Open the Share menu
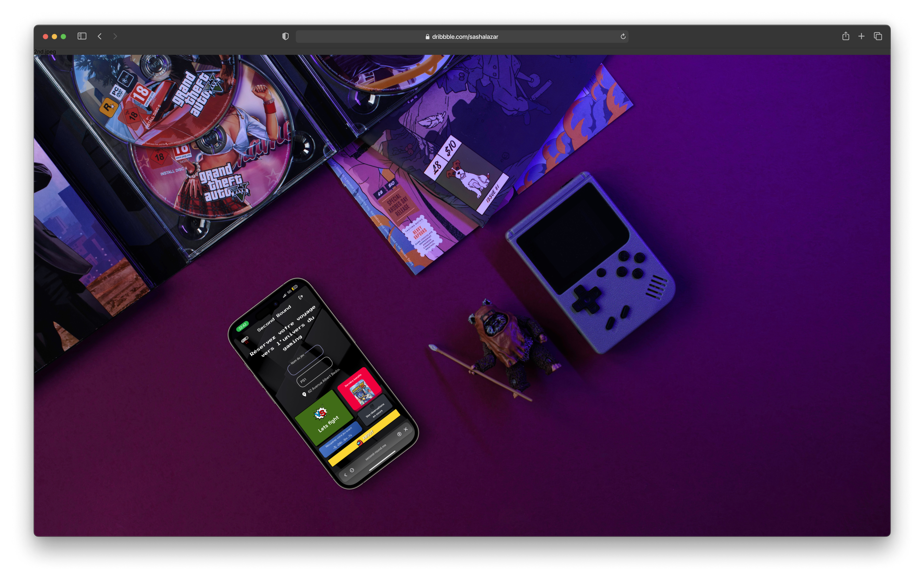The image size is (924, 579). (x=845, y=36)
